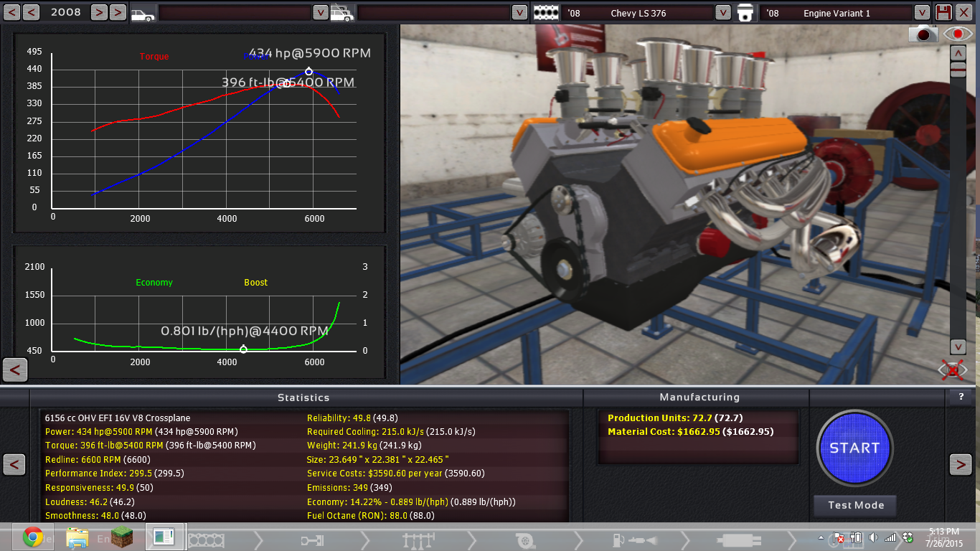Click the Manufacturing panel header
980x551 pixels.
[699, 397]
